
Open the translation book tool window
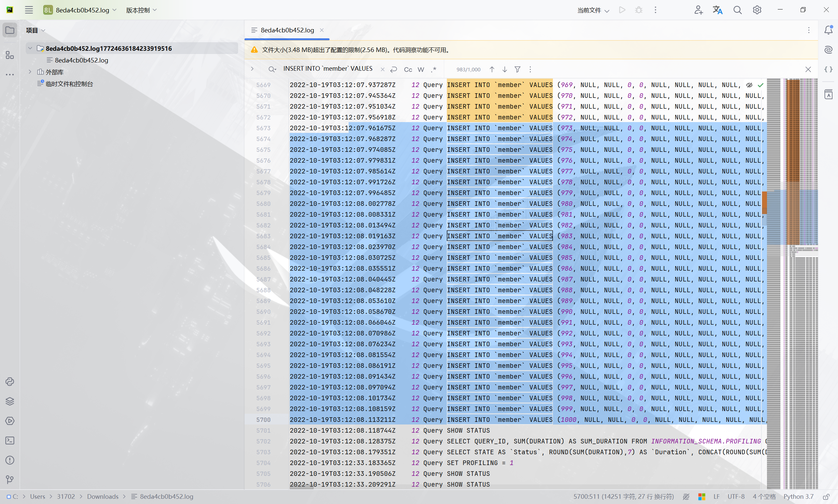tap(829, 94)
